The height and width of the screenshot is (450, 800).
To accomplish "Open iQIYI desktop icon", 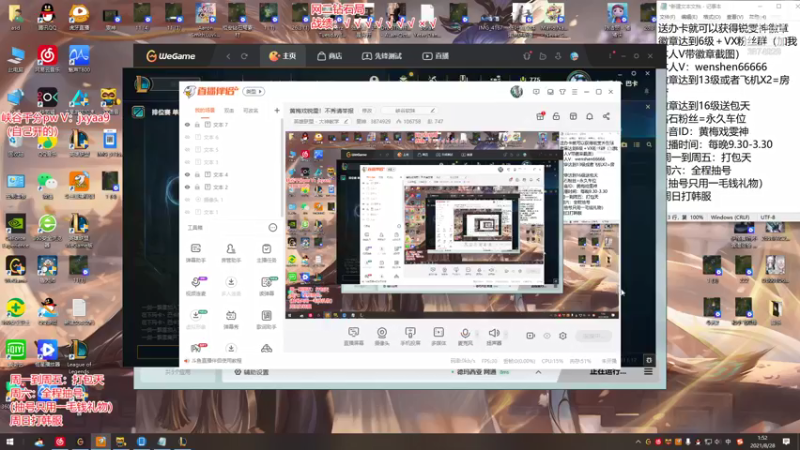I will tap(16, 352).
